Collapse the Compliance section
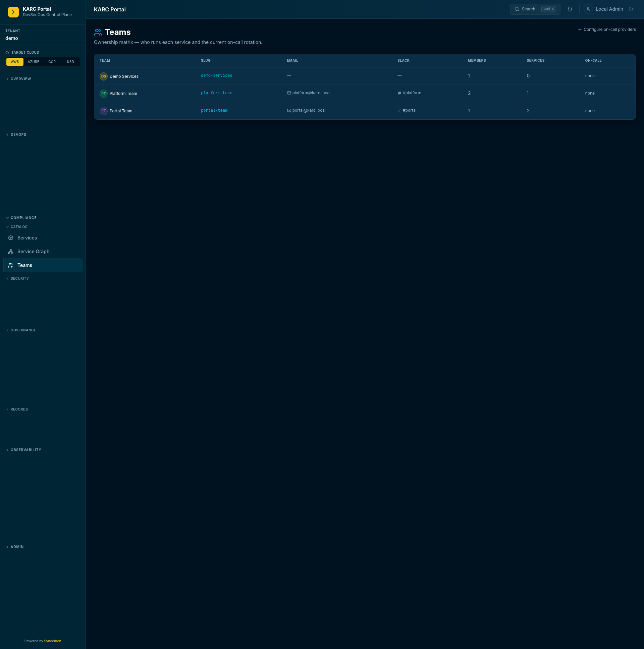 point(21,218)
